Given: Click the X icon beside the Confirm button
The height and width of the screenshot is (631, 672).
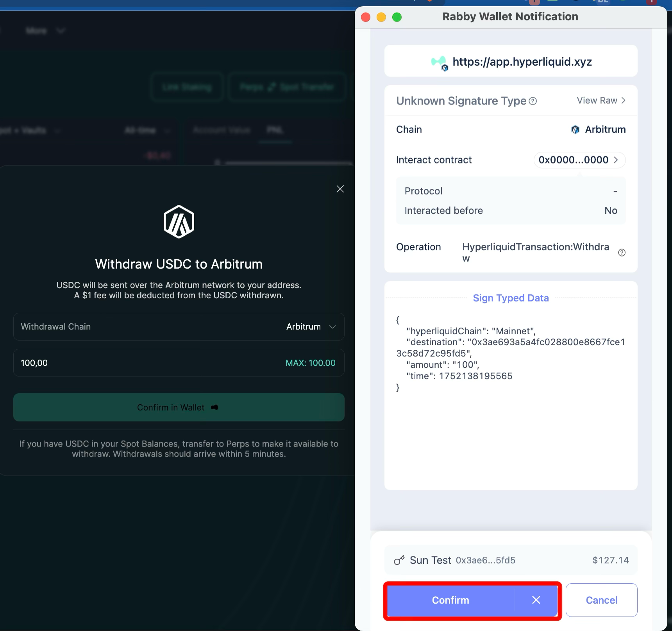Looking at the screenshot, I should (536, 600).
